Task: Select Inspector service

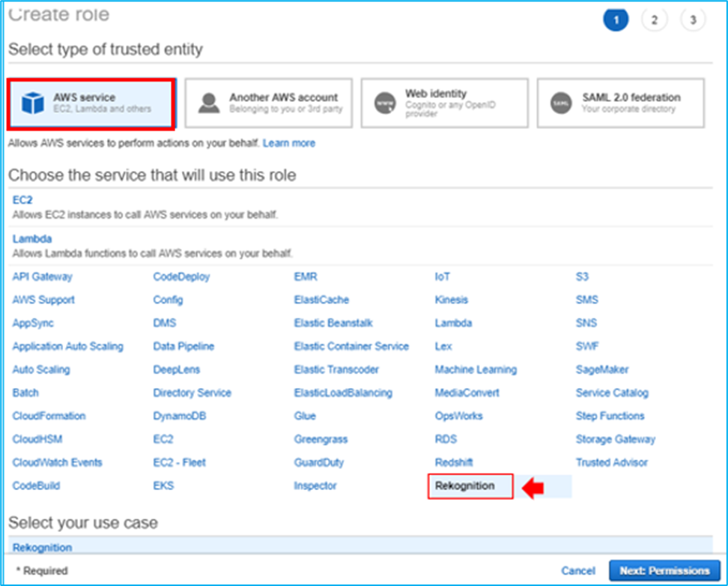Action: (x=315, y=486)
